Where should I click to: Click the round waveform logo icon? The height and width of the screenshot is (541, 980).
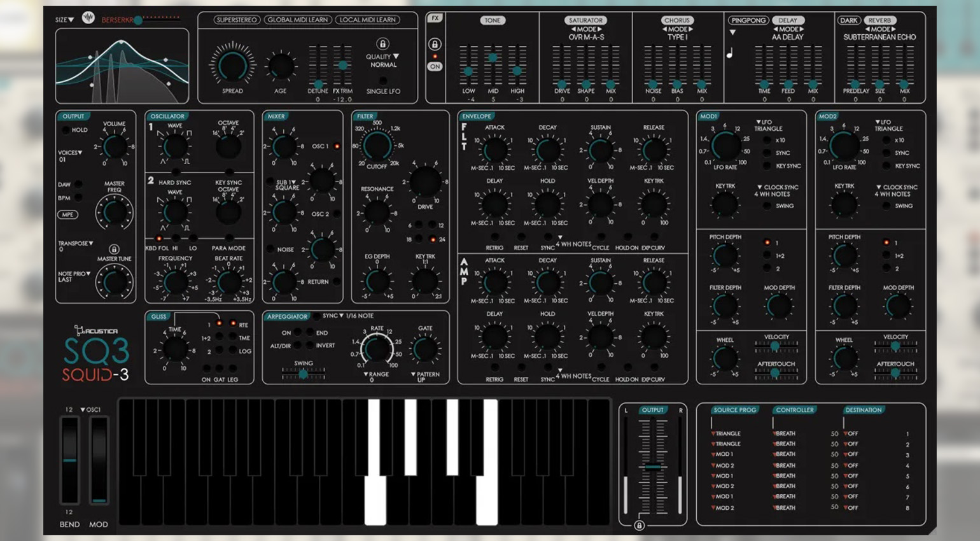88,18
